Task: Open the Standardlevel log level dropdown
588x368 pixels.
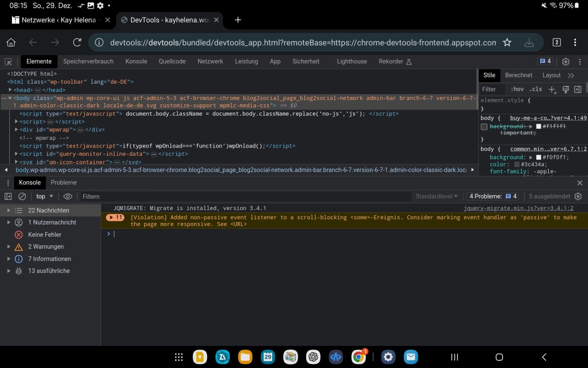Action: [x=436, y=197]
